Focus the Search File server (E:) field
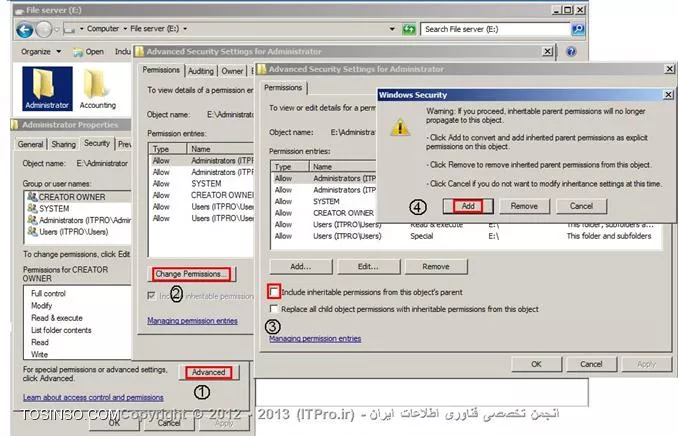 click(495, 29)
